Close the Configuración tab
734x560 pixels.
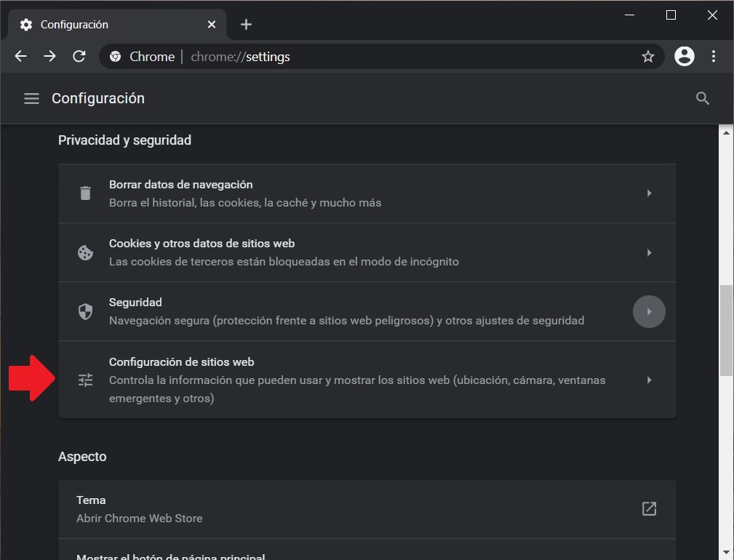coord(212,25)
